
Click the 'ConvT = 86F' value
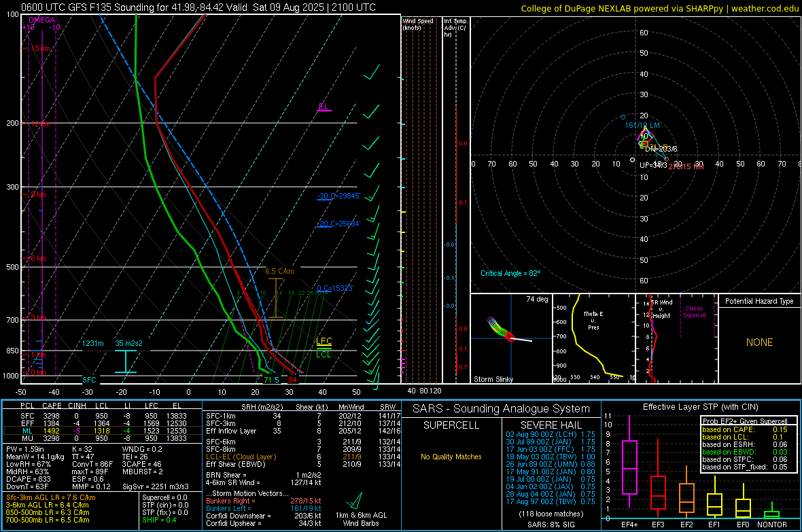click(x=92, y=464)
